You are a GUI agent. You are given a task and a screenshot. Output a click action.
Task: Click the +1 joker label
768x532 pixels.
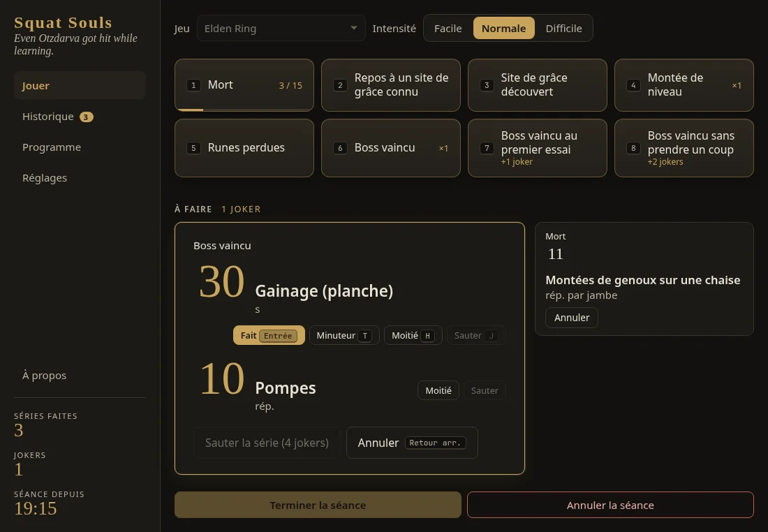pyautogui.click(x=517, y=162)
